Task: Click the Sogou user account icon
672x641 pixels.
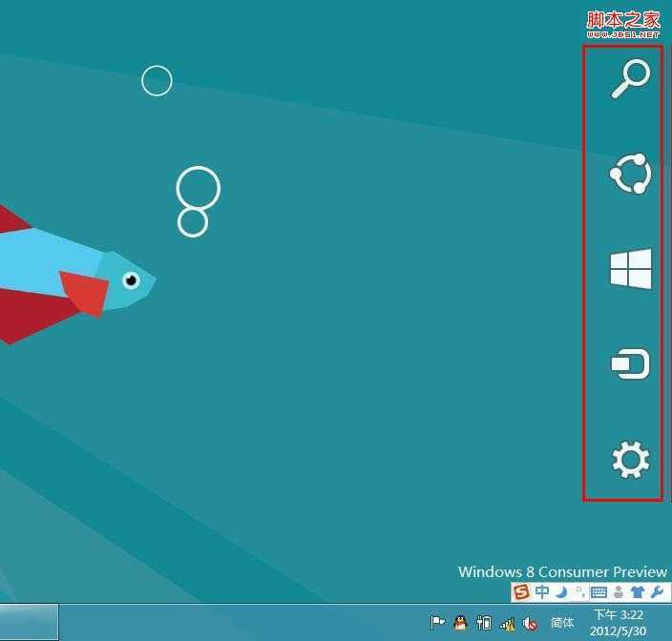Action: pos(619,592)
